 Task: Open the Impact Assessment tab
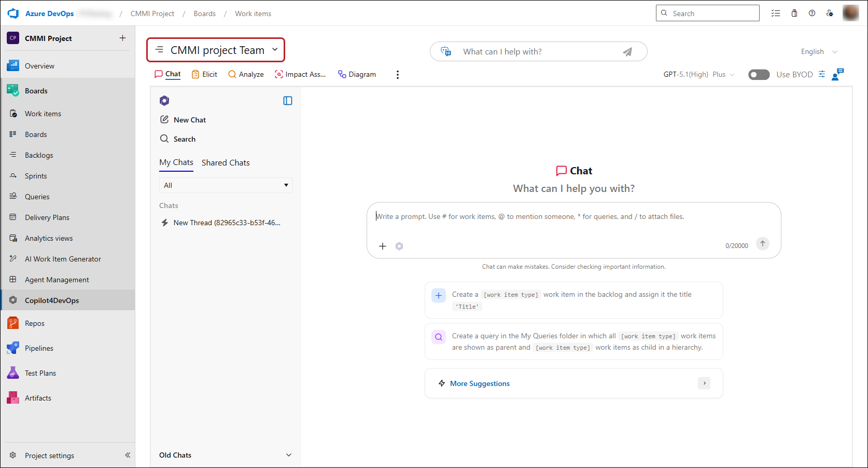tap(300, 74)
